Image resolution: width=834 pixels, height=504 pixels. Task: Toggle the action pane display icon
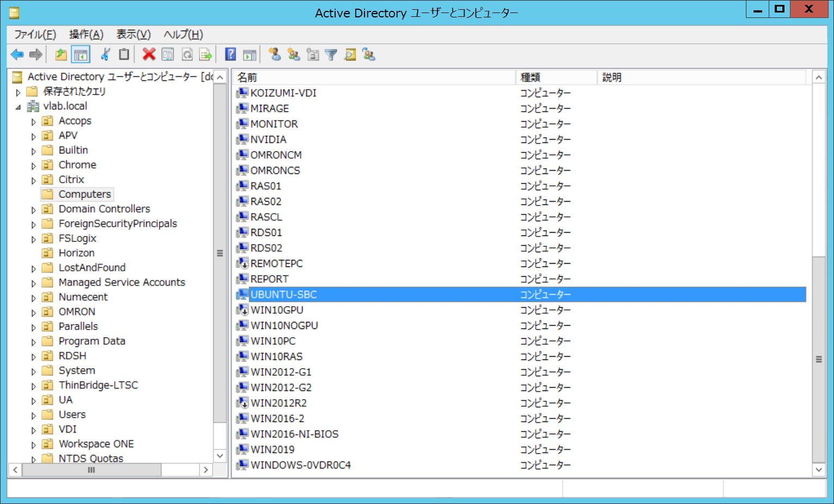249,54
